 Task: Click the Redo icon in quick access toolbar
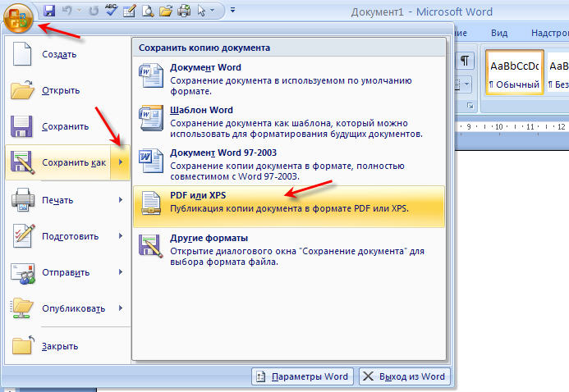[x=94, y=11]
